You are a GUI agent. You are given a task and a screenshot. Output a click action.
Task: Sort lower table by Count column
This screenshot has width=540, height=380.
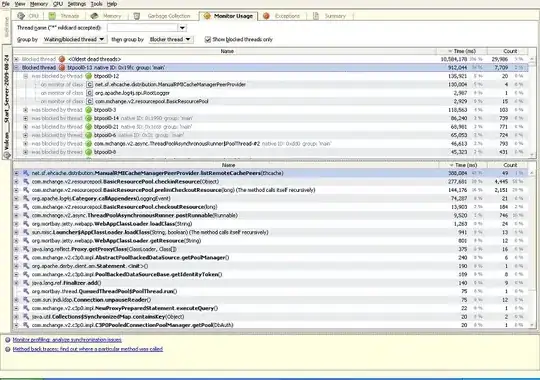[x=508, y=165]
